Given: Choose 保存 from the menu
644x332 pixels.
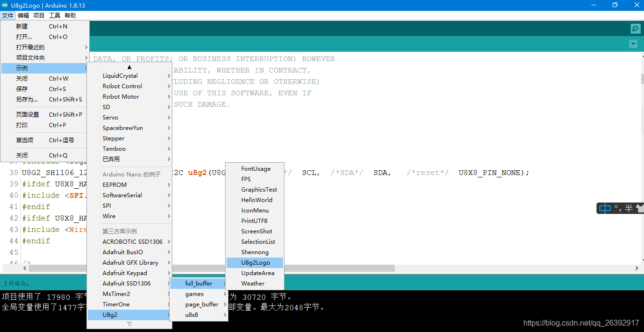Looking at the screenshot, I should coord(45,89).
